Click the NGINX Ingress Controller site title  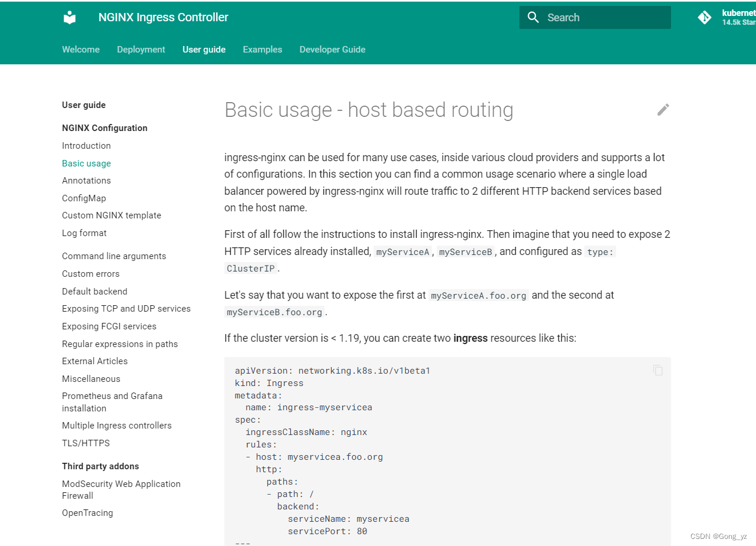(x=163, y=18)
